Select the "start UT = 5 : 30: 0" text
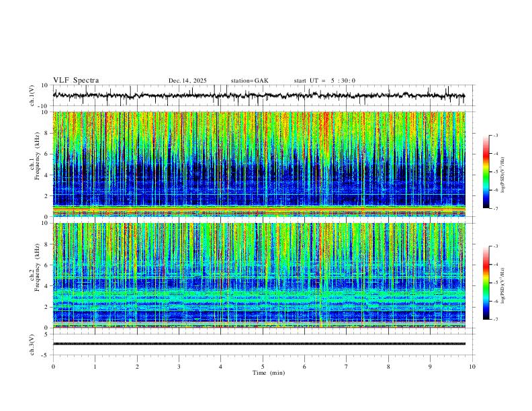The width and height of the screenshot is (532, 411). coord(324,81)
